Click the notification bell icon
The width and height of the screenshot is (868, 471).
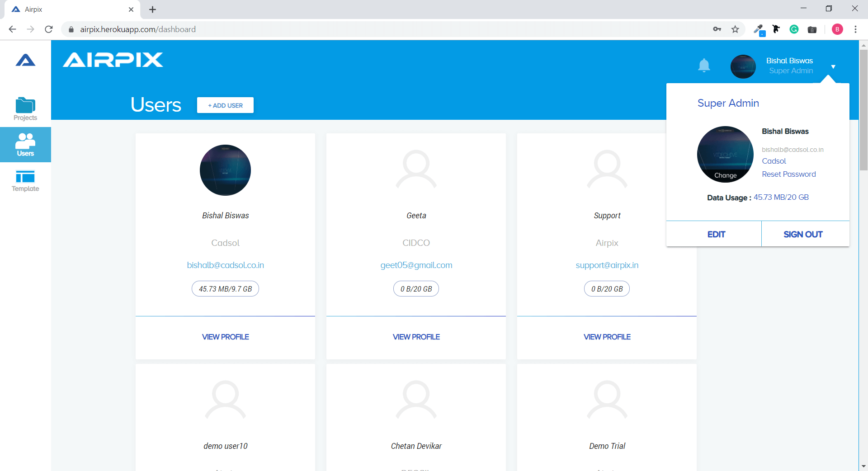click(704, 66)
